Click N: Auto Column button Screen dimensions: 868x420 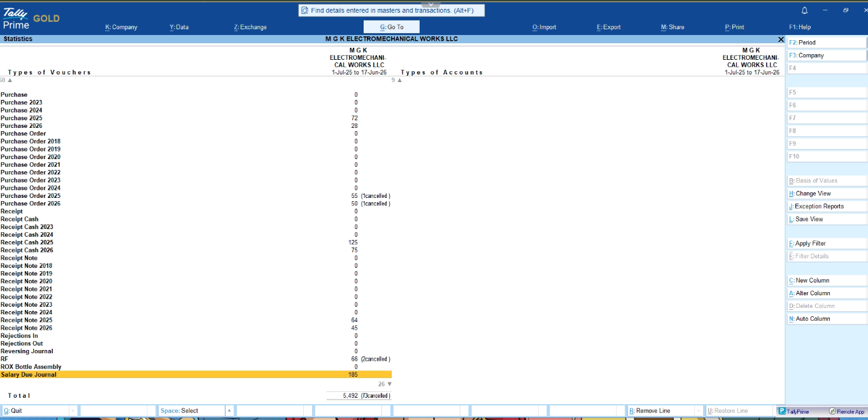827,319
